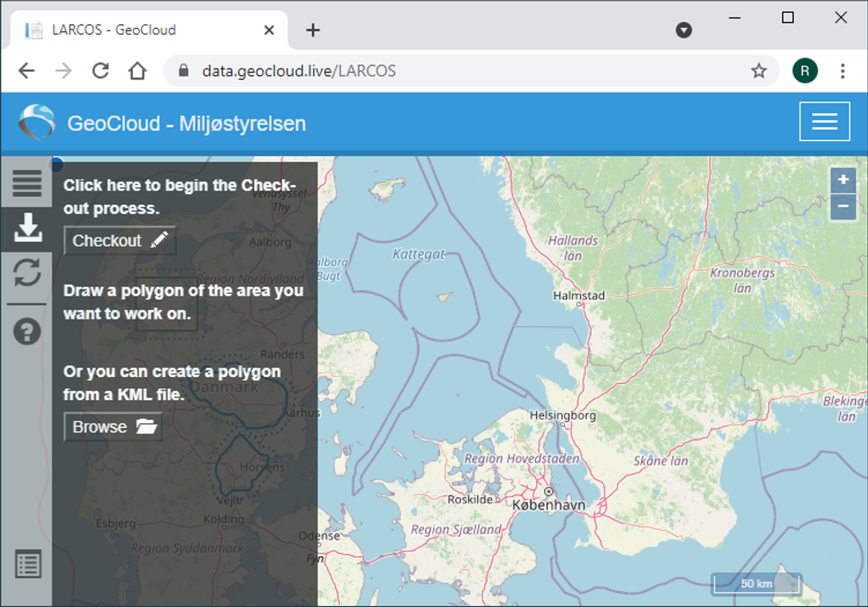Image resolution: width=868 pixels, height=608 pixels.
Task: Click the address bar URL data.geocloud.live/LARCOS
Action: coord(299,71)
